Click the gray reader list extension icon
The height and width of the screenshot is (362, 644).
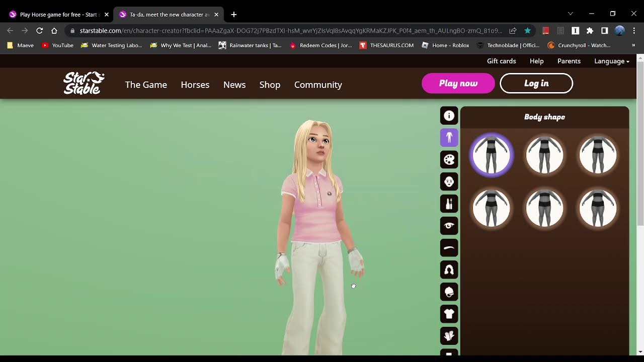[560, 31]
